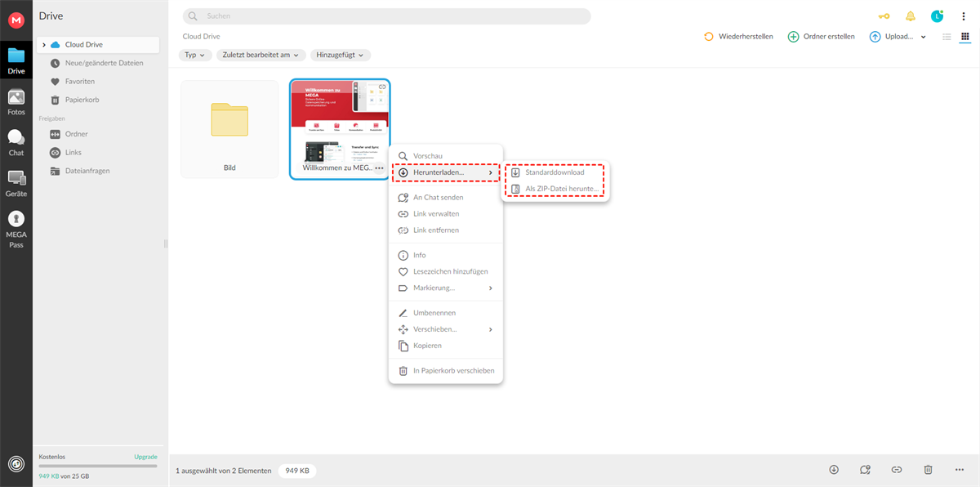Switch to grid view

pyautogui.click(x=964, y=36)
